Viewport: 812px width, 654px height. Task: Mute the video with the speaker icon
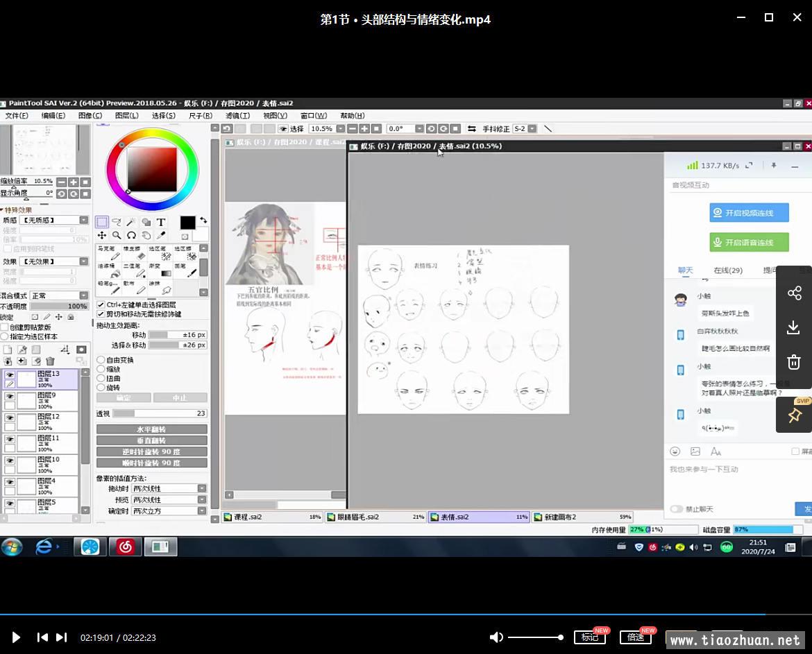click(x=496, y=637)
